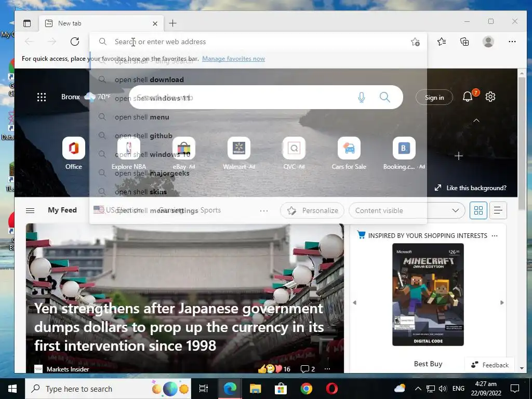
Task: Expand Content visible dropdown
Action: 406,210
